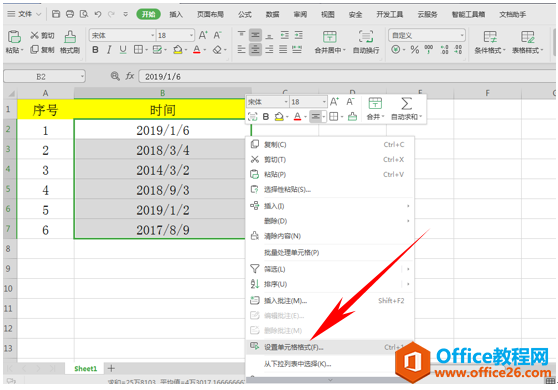Open the 文件 file menu dropdown arrow
Viewport: 558px width, 390px height.
pos(38,14)
